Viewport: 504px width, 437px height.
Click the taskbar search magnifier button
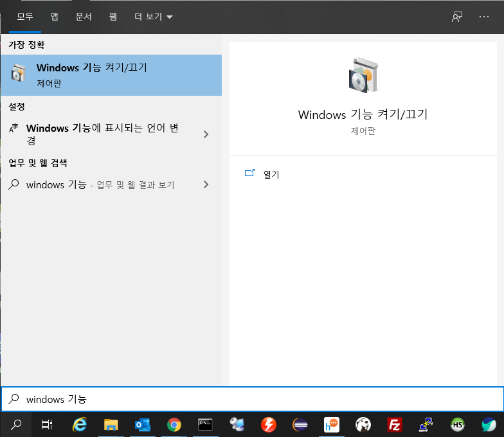coord(15,424)
